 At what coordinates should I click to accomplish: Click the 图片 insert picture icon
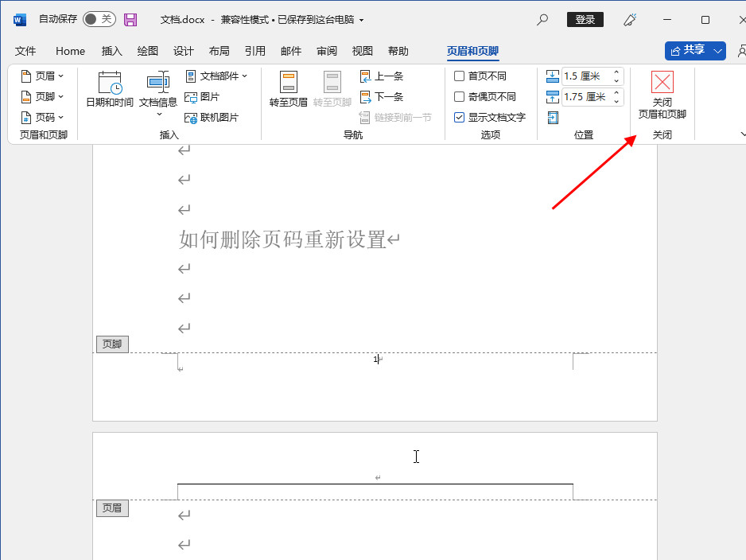(191, 97)
